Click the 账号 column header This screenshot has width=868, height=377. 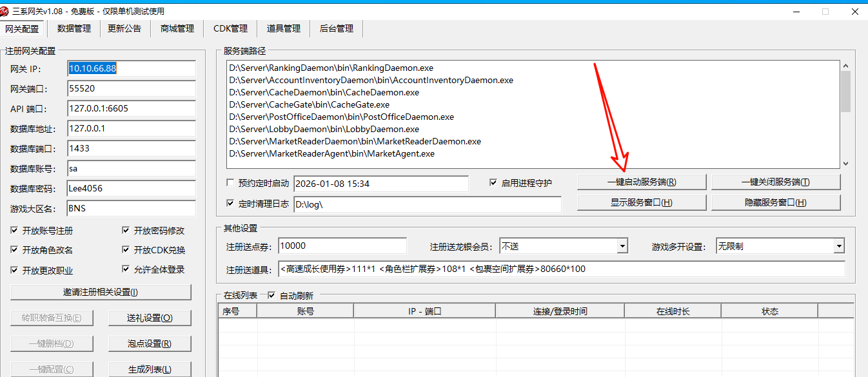(305, 311)
